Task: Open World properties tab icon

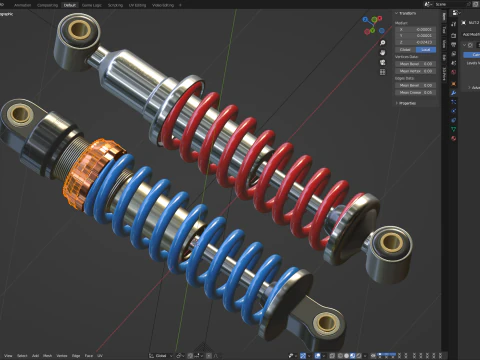Action: click(453, 72)
